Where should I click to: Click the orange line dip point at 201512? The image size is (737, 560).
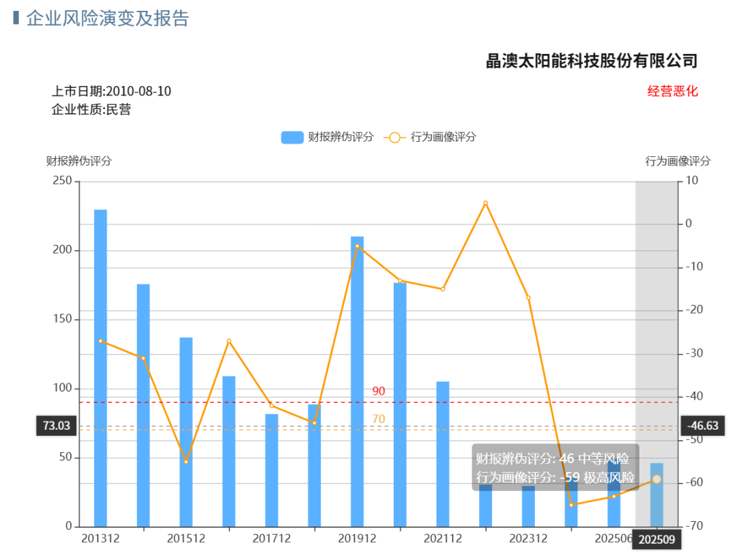[x=186, y=462]
